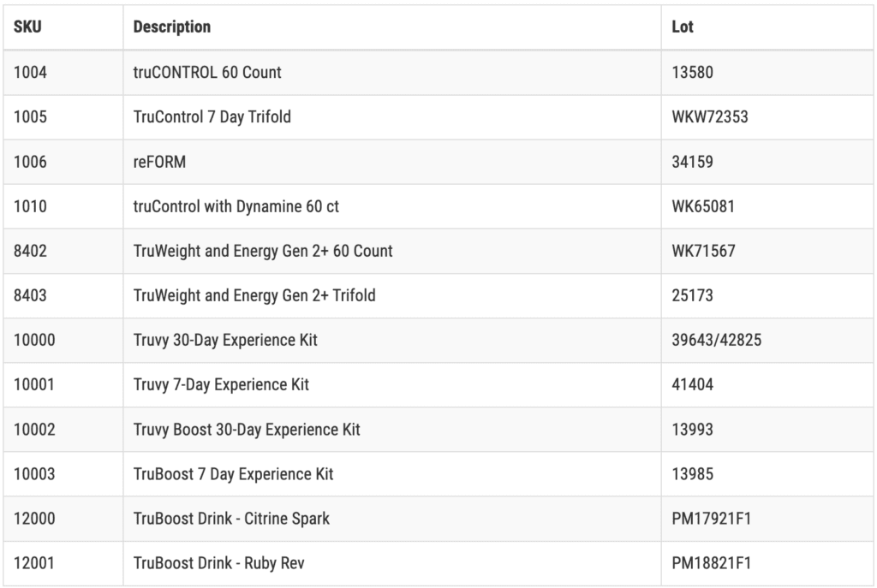Click SKU 1005 cell
The height and width of the screenshot is (588, 877).
pos(63,117)
